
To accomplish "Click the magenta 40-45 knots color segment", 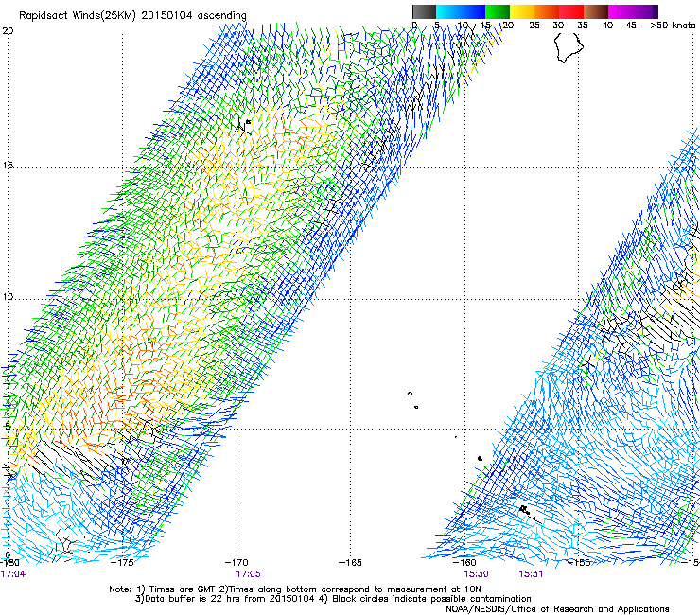I will 621,11.
